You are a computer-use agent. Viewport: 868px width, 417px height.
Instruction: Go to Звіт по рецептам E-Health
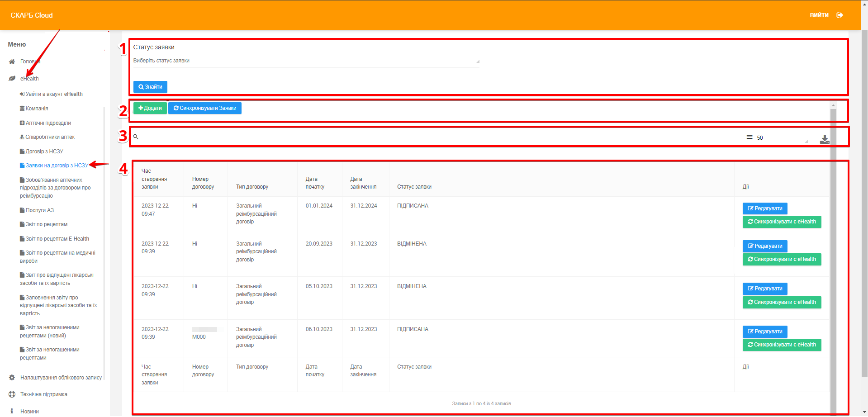tap(57, 239)
